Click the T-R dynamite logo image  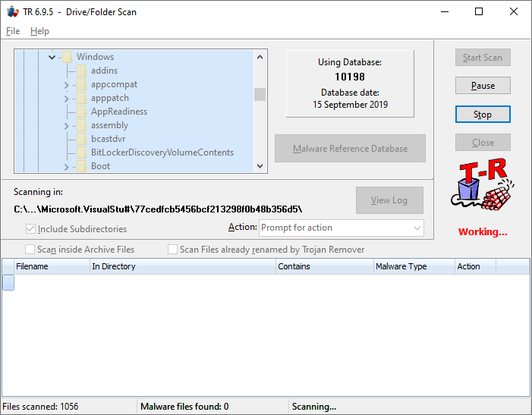pos(483,185)
